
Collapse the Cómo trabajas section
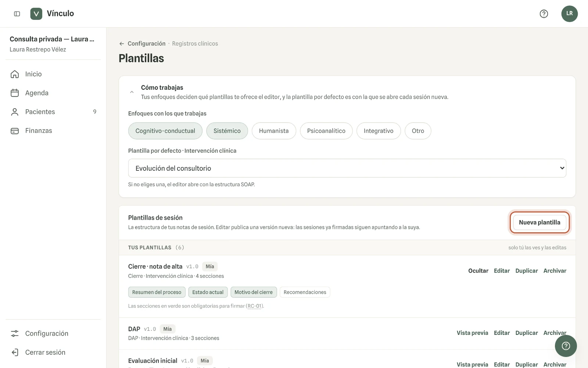[x=132, y=92]
